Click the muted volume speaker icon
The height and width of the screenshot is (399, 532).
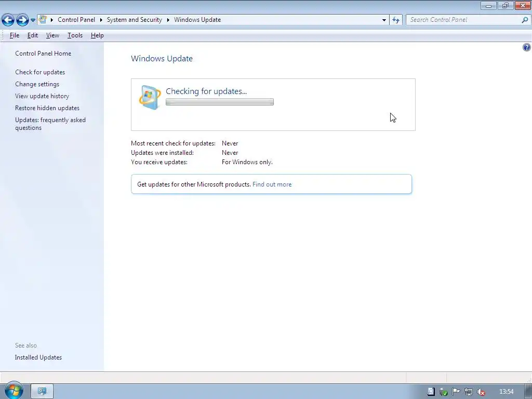pyautogui.click(x=481, y=392)
